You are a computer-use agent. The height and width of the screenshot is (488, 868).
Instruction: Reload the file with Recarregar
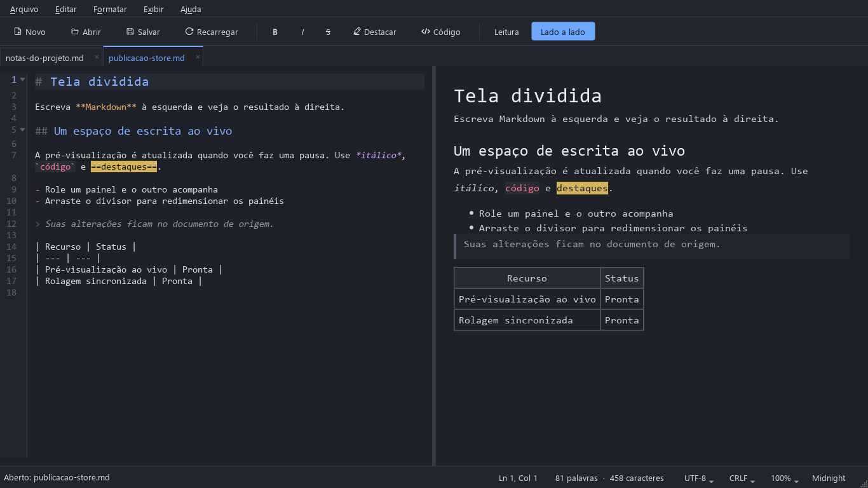[212, 32]
